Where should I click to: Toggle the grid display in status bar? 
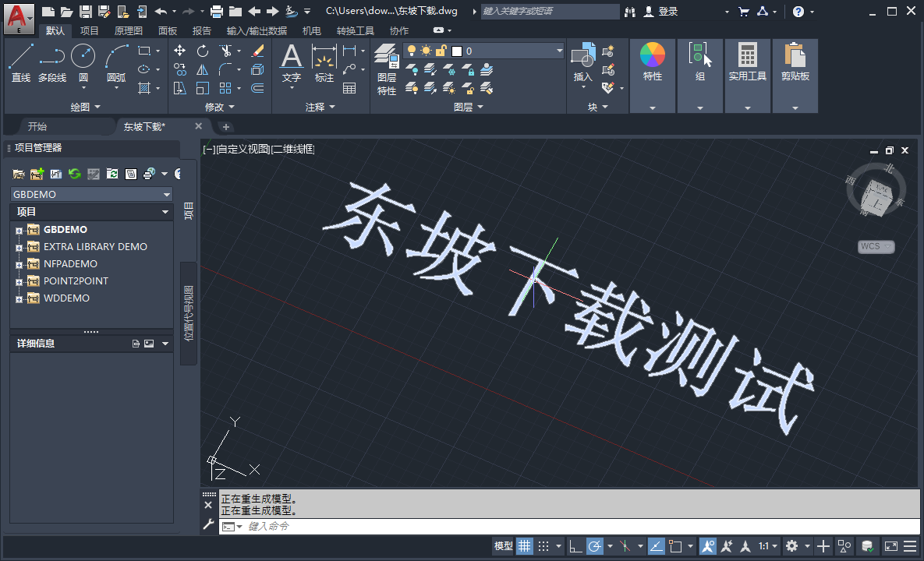(x=525, y=545)
